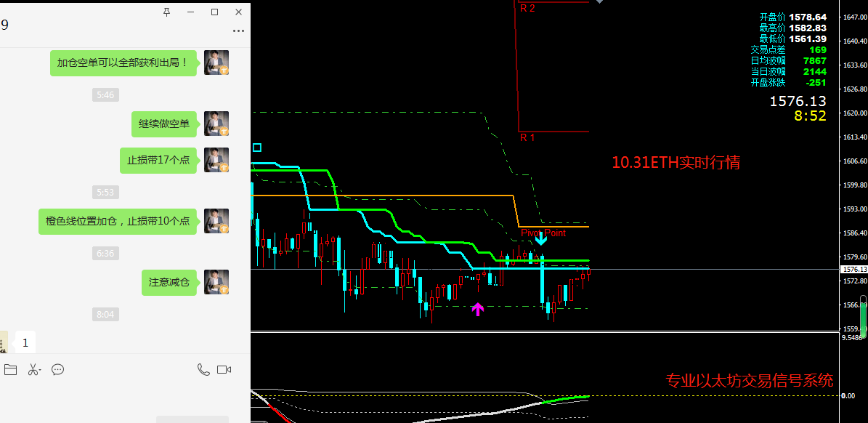This screenshot has width=868, height=423.
Task: Click the cyan square marker on chart
Action: coord(257,148)
